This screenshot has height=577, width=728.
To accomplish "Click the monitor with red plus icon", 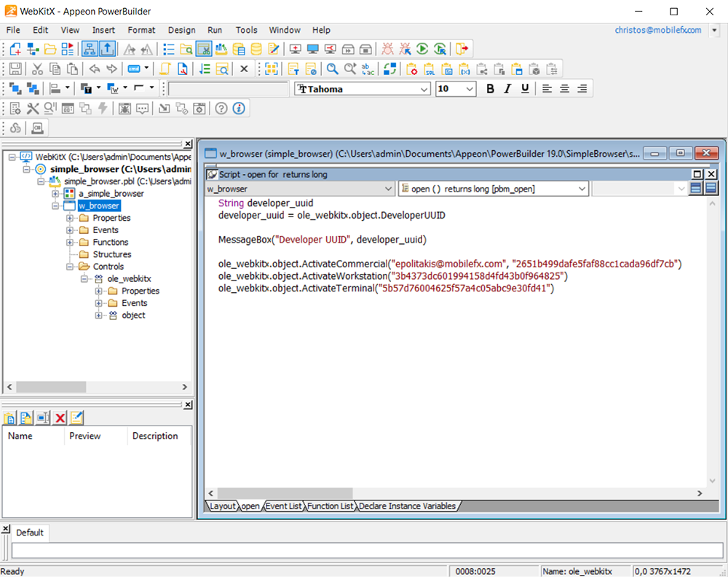I will click(x=295, y=49).
